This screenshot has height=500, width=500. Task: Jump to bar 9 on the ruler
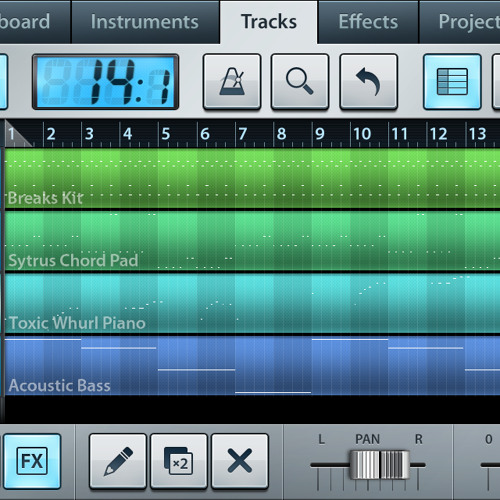coord(320,134)
